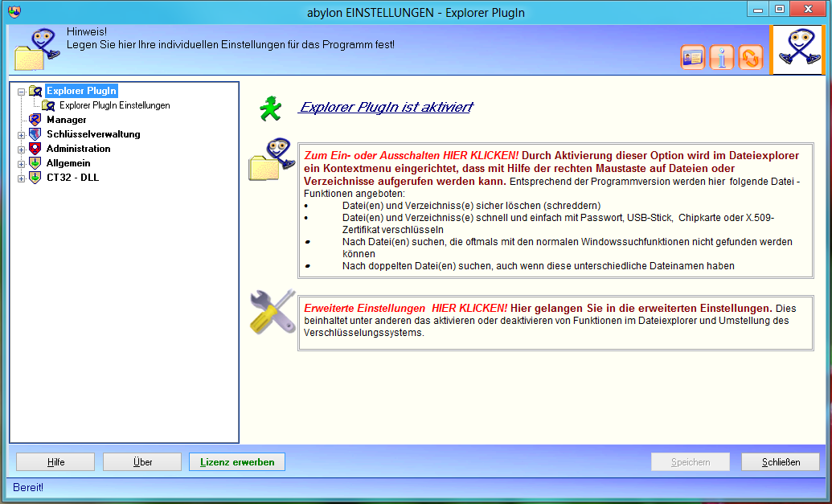Expand the Administration tree node
Viewport: 832px width, 504px height.
tap(21, 149)
